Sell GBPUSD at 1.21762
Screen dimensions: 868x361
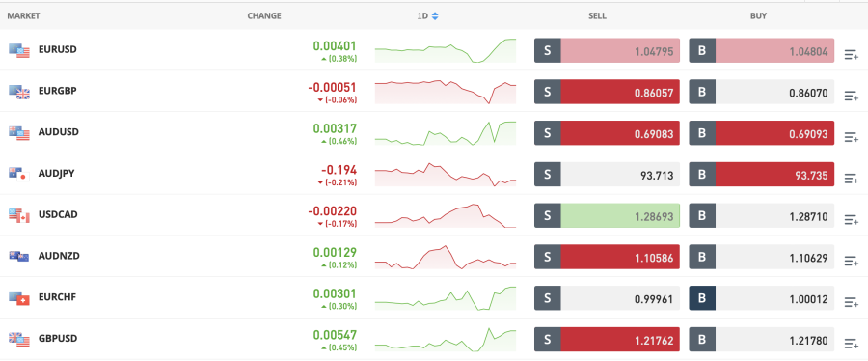click(x=607, y=340)
